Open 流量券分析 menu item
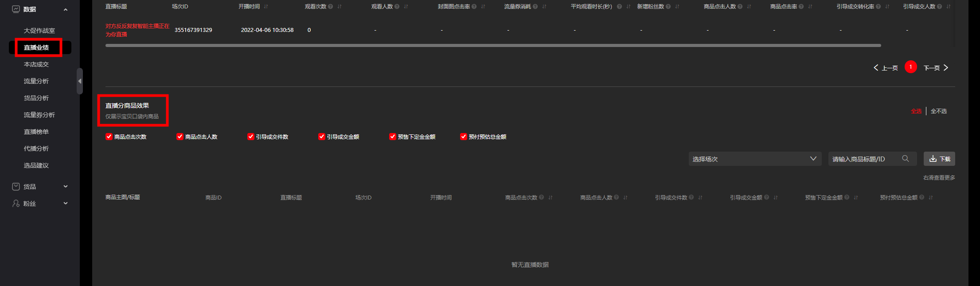The image size is (980, 286). (39, 115)
